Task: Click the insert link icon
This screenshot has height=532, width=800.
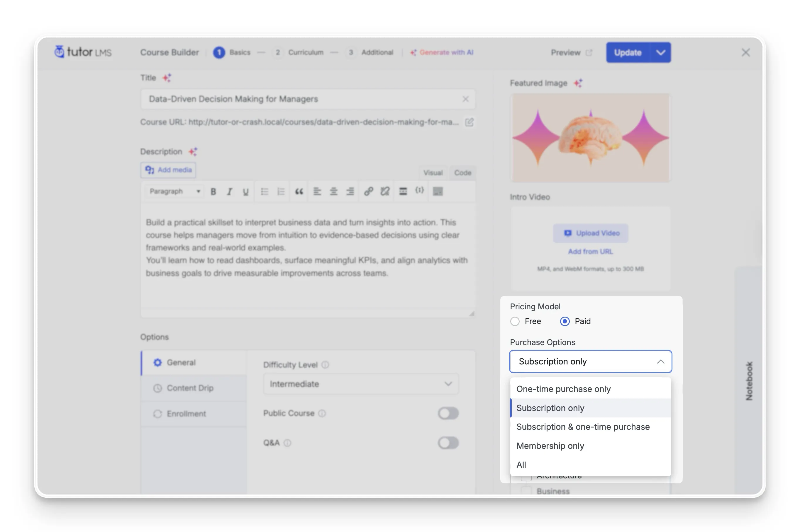Action: [368, 192]
